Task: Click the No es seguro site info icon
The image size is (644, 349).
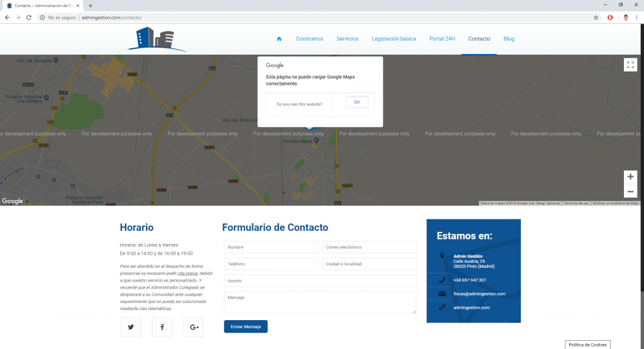Action: pos(42,18)
